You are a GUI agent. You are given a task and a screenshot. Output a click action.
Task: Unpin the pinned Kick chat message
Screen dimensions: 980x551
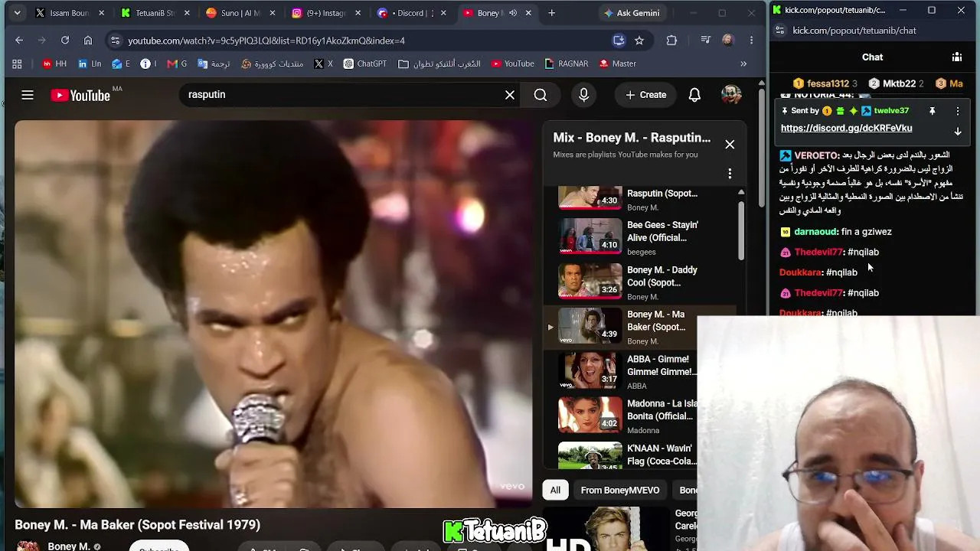[932, 111]
